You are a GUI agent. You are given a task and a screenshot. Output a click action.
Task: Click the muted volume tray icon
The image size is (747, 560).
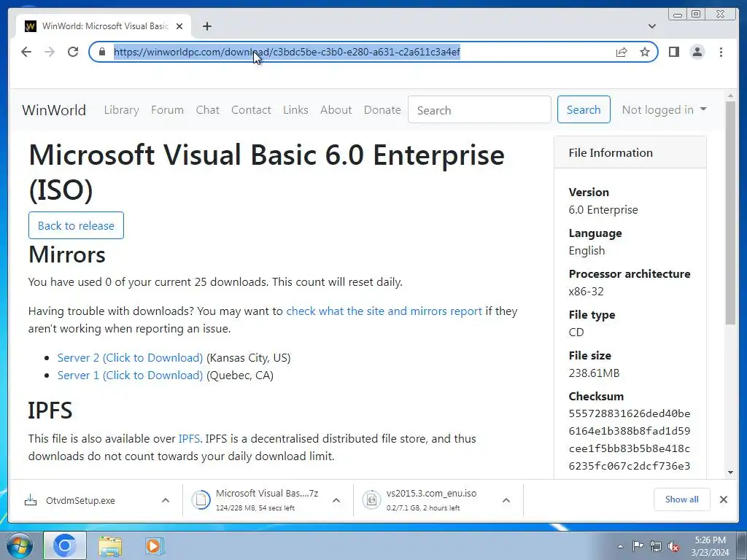coord(673,547)
